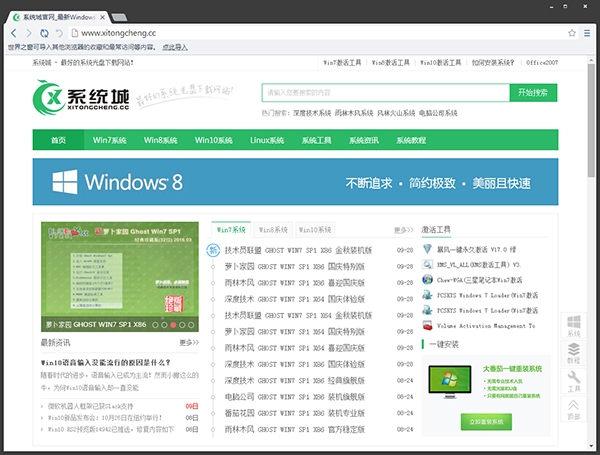Open the 工具 wrench sidebar icon
The image size is (600, 455).
click(573, 381)
